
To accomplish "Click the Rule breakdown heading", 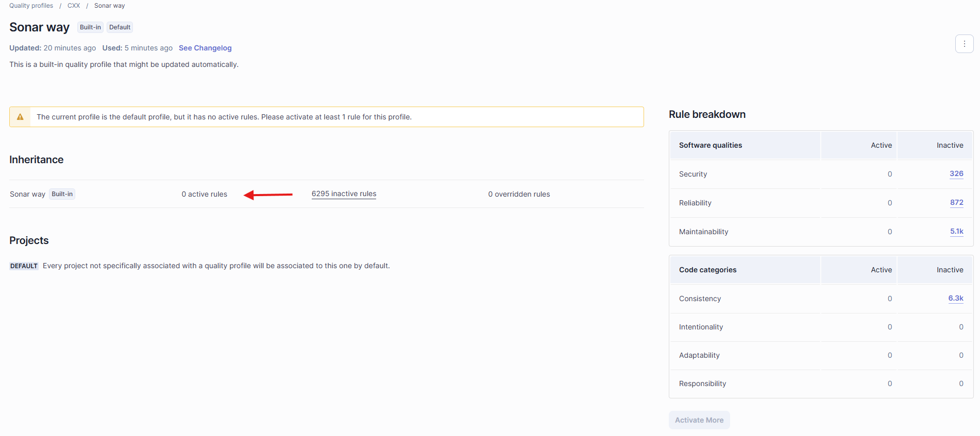I will click(x=707, y=114).
